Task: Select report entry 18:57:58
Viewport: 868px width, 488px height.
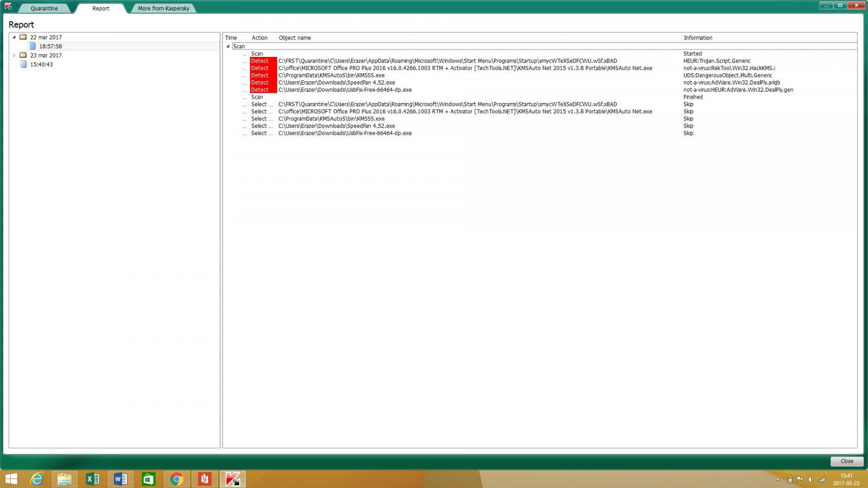Action: [50, 47]
